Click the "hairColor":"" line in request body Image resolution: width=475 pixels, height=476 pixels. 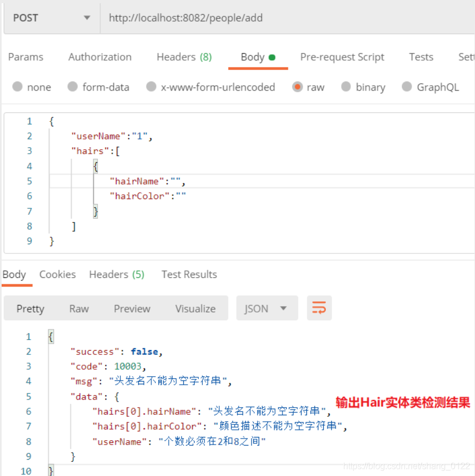coord(147,196)
